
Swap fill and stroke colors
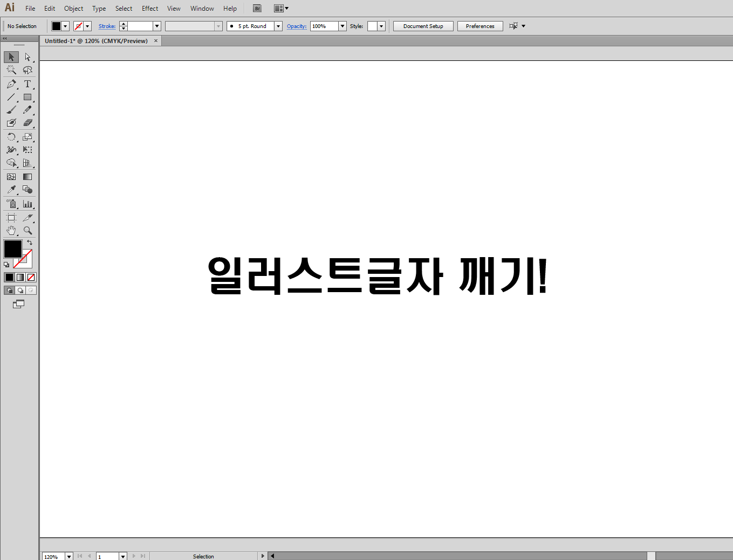30,243
